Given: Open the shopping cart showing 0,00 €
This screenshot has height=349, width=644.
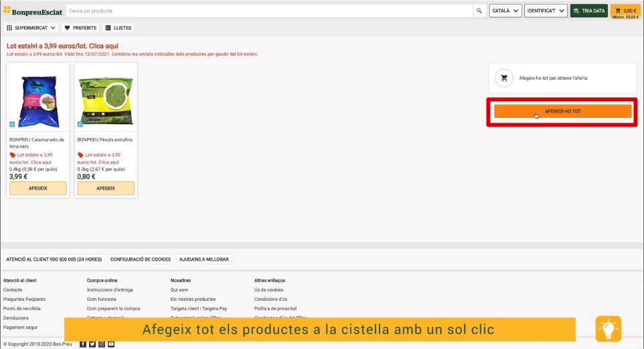Looking at the screenshot, I should point(625,11).
